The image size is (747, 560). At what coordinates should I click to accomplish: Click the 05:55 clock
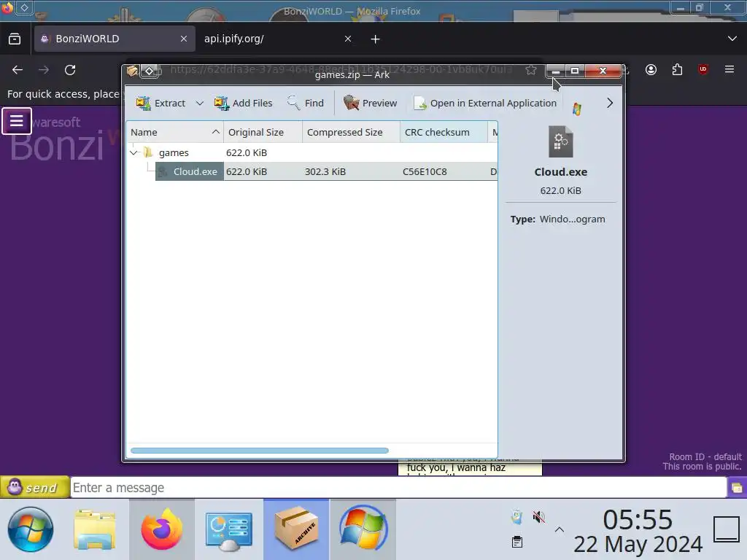point(638,519)
